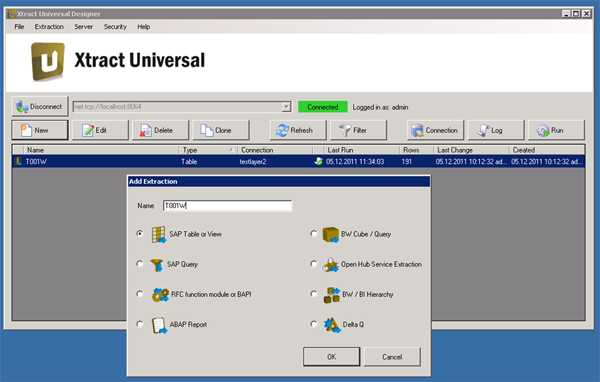Sort by the Type column header
Image resolution: width=600 pixels, height=382 pixels.
point(208,150)
